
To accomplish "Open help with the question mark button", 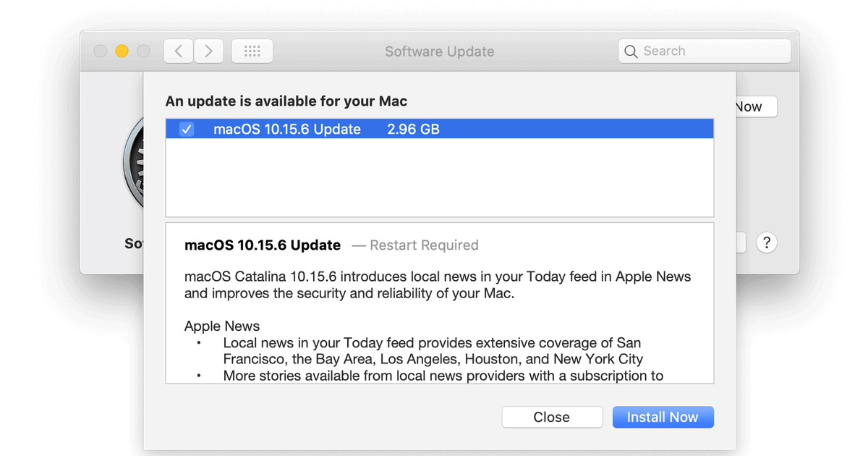I will pyautogui.click(x=766, y=242).
